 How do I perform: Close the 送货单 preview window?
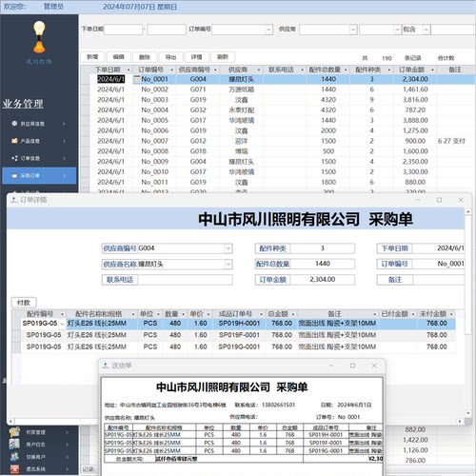click(x=374, y=366)
